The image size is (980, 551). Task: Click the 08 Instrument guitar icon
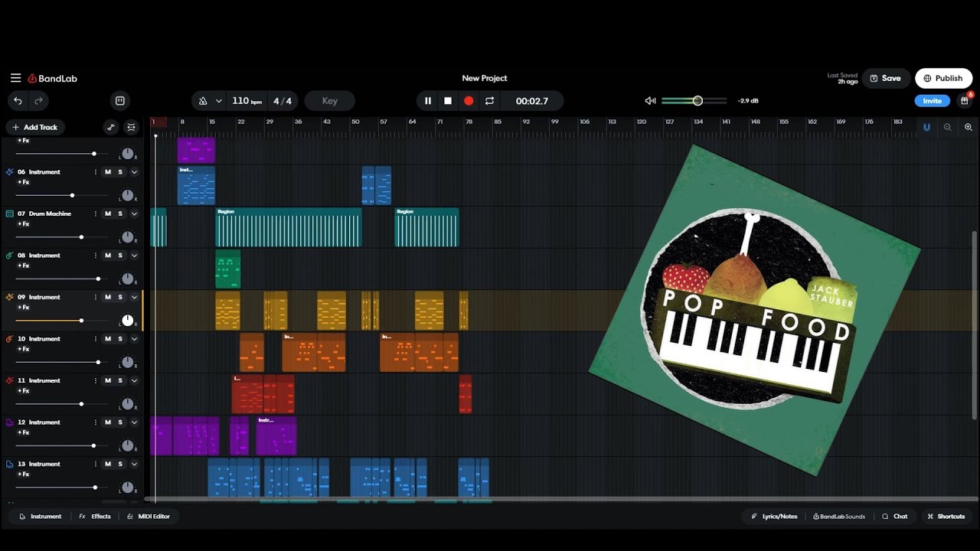click(x=10, y=256)
